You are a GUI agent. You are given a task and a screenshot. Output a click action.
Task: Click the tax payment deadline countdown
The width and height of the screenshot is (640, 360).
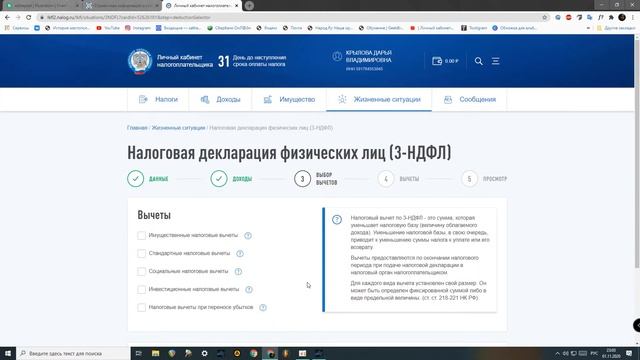tap(252, 61)
